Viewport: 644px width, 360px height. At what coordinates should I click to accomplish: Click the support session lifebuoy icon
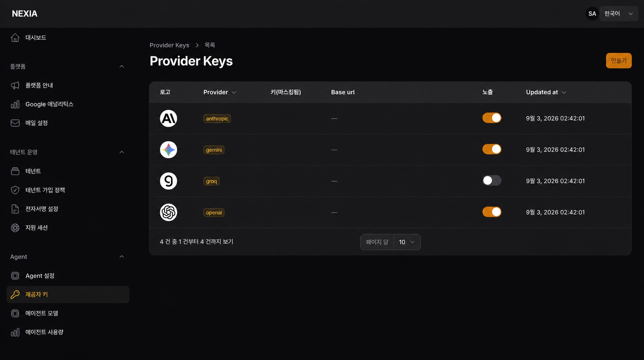click(15, 227)
